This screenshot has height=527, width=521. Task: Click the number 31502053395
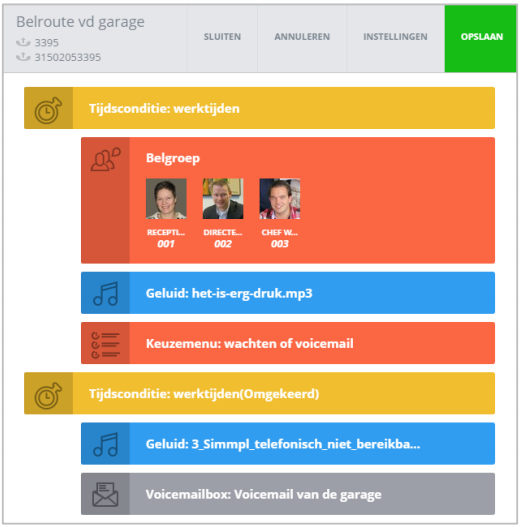pos(68,57)
